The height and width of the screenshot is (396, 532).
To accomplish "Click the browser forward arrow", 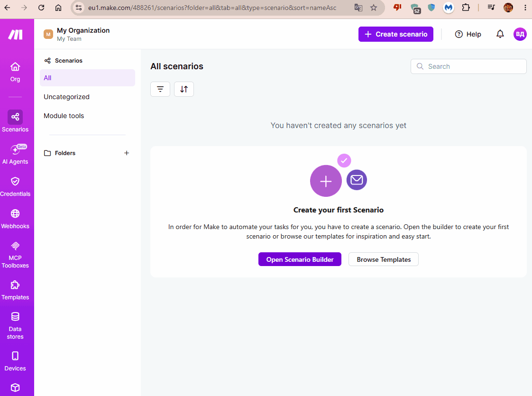I will point(24,8).
